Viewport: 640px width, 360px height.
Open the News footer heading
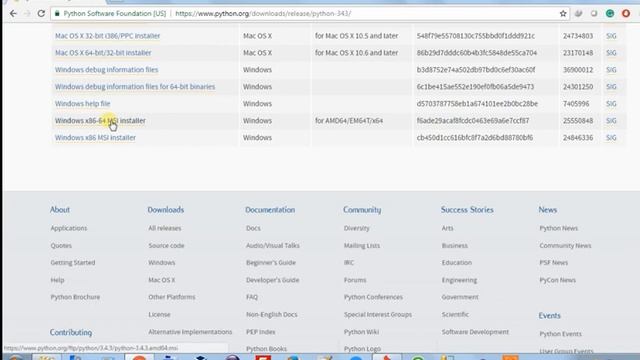(548, 210)
